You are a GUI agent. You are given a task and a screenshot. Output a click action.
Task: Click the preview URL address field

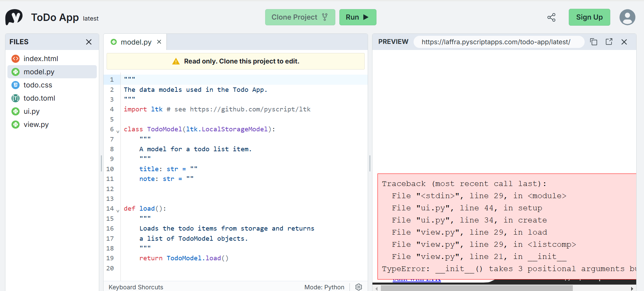click(498, 42)
